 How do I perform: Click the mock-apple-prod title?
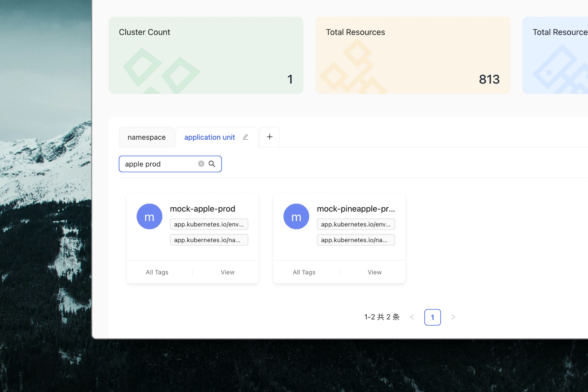click(x=203, y=209)
